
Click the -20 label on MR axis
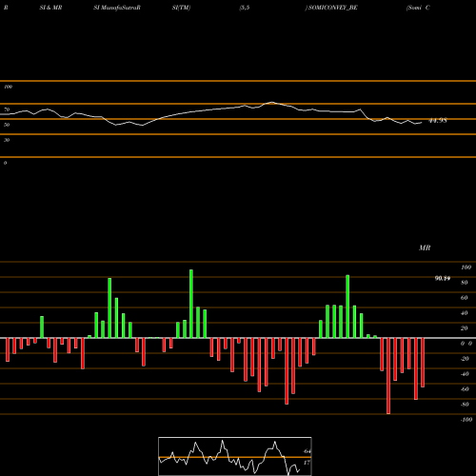pos(465,359)
